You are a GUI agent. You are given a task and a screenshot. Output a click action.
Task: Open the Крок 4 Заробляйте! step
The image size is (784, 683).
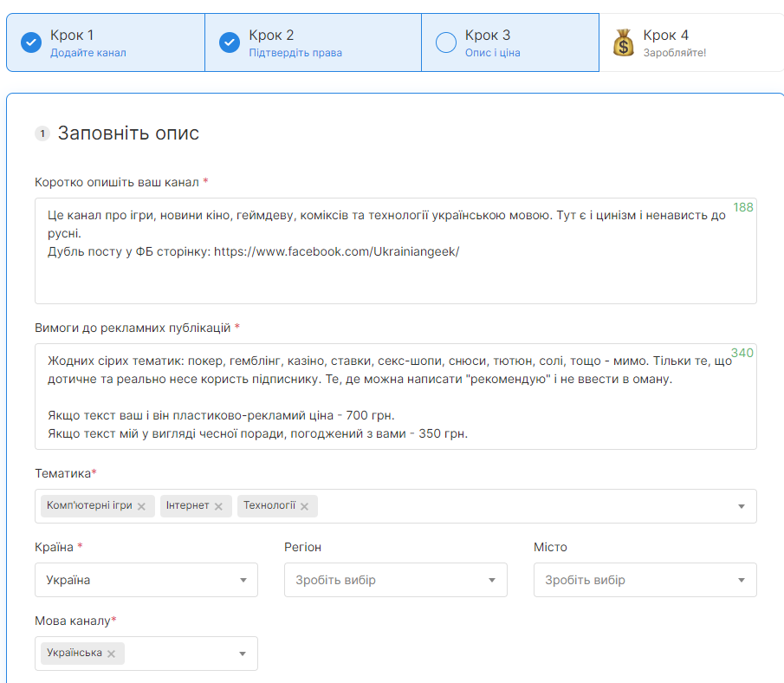point(689,42)
